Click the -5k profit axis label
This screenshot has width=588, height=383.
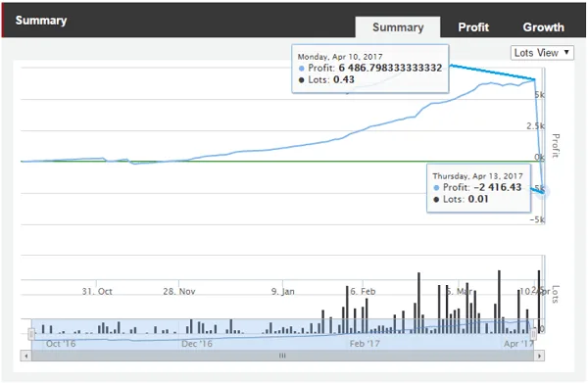pos(537,219)
